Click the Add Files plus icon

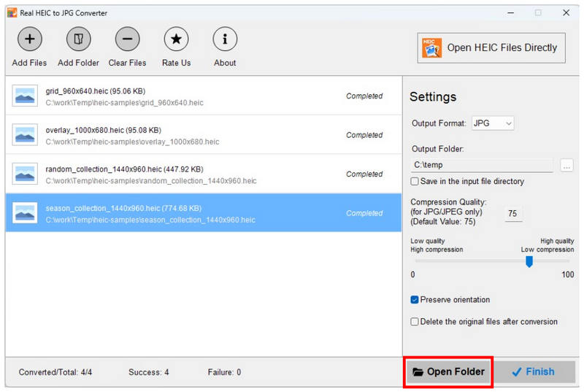[x=29, y=39]
